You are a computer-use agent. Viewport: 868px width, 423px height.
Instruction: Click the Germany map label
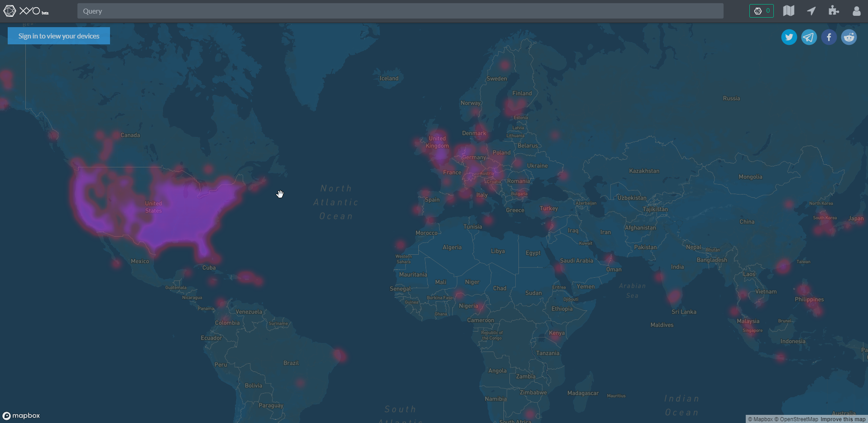pyautogui.click(x=474, y=157)
